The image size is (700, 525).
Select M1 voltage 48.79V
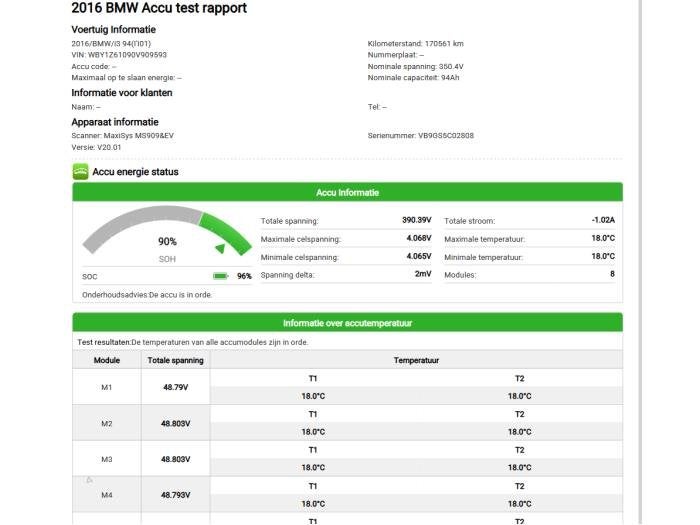click(x=175, y=388)
